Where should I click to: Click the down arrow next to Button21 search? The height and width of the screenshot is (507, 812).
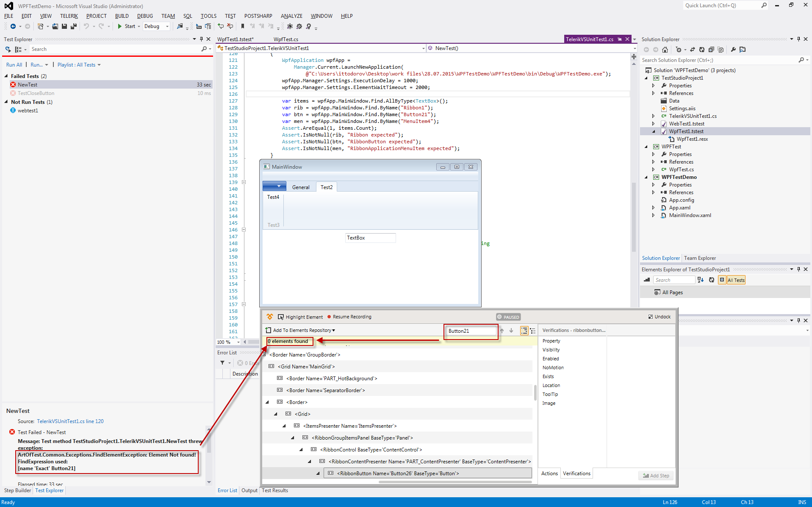pos(511,331)
